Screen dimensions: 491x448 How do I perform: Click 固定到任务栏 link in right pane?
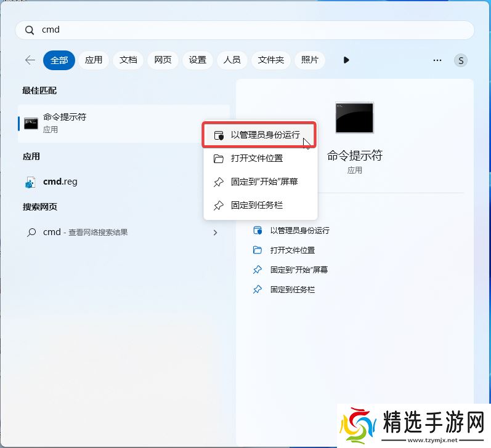(x=292, y=289)
